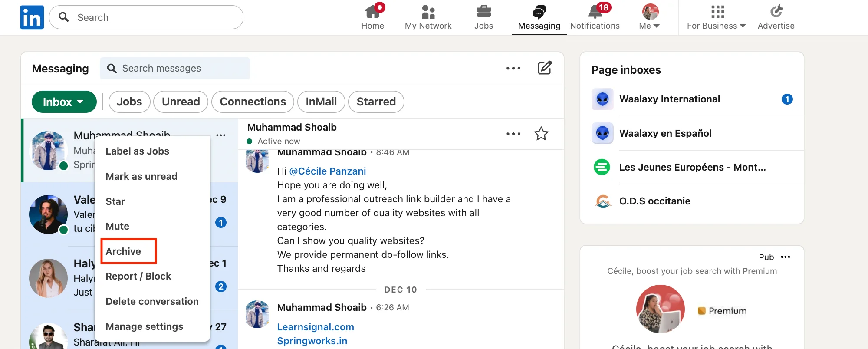Open the Home navigation icon
The image size is (868, 349).
coord(373,17)
